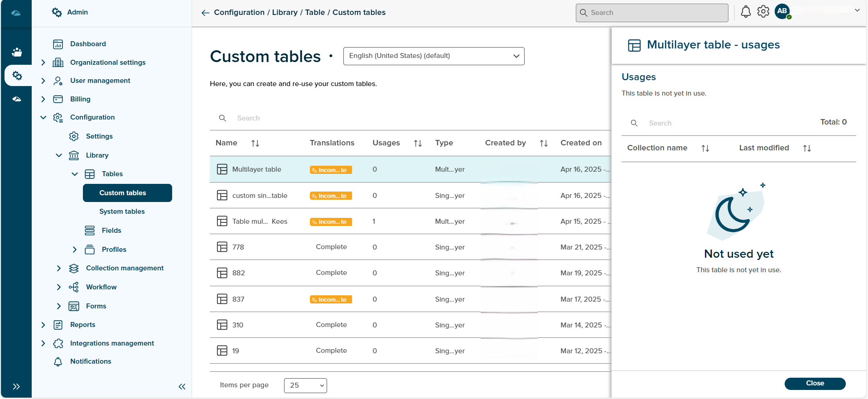This screenshot has width=868, height=399.
Task: Sort usages panel by Last modified
Action: (x=806, y=148)
